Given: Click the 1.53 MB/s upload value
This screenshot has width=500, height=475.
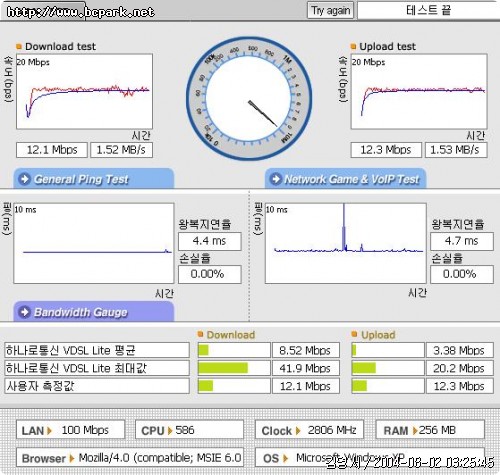Looking at the screenshot, I should (x=456, y=150).
